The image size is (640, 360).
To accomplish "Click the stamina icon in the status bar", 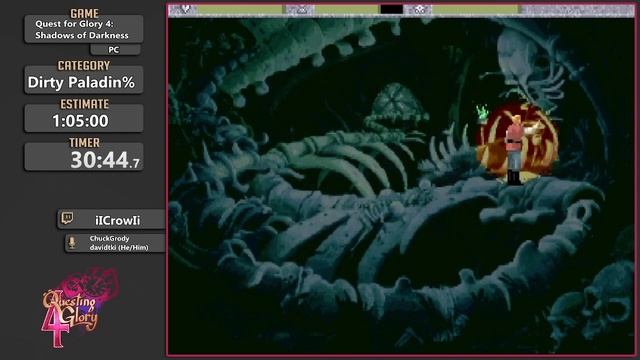I will coord(301,9).
